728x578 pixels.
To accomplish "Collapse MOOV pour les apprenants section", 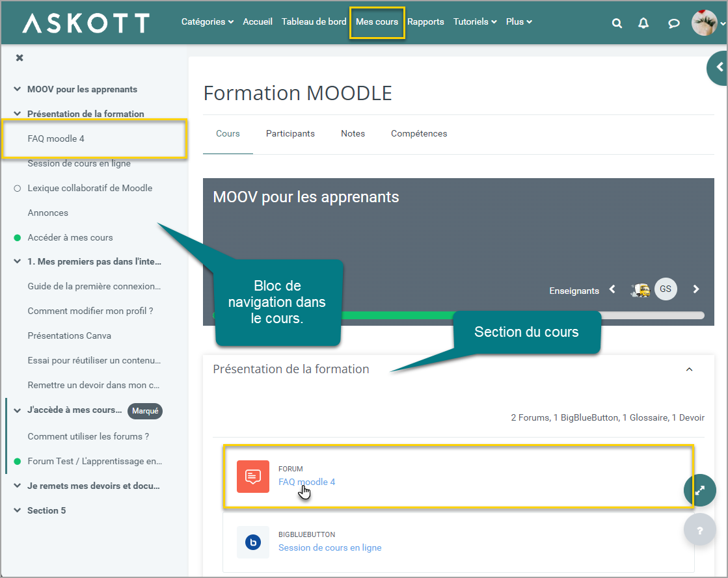I will (17, 89).
